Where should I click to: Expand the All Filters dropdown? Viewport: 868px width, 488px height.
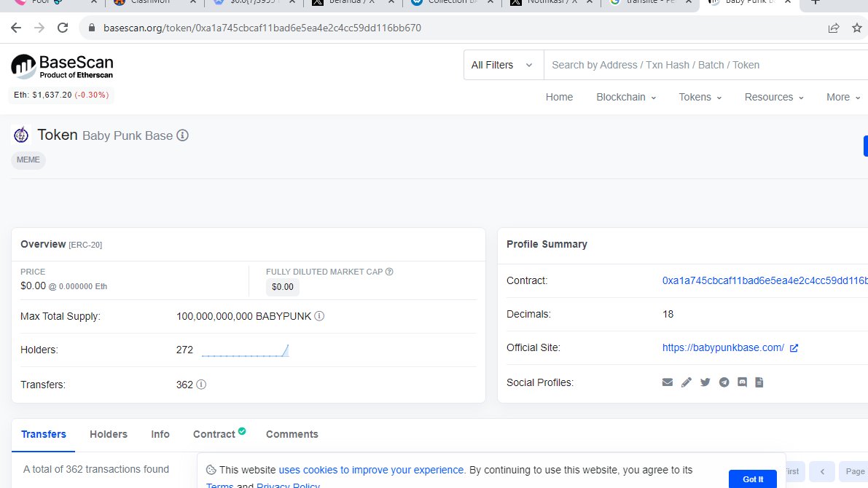click(503, 65)
